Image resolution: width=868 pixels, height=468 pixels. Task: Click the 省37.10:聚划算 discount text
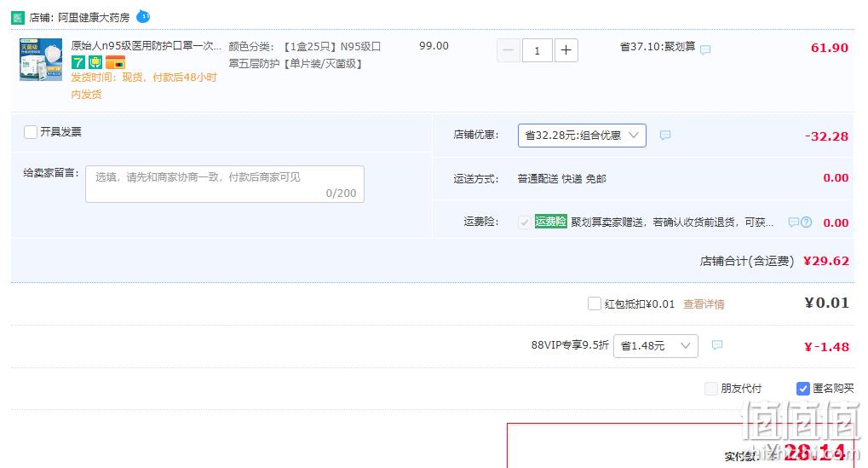pos(657,47)
